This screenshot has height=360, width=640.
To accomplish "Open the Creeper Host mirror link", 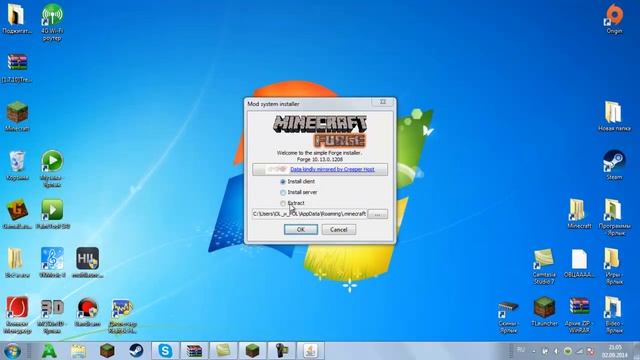I will 332,169.
